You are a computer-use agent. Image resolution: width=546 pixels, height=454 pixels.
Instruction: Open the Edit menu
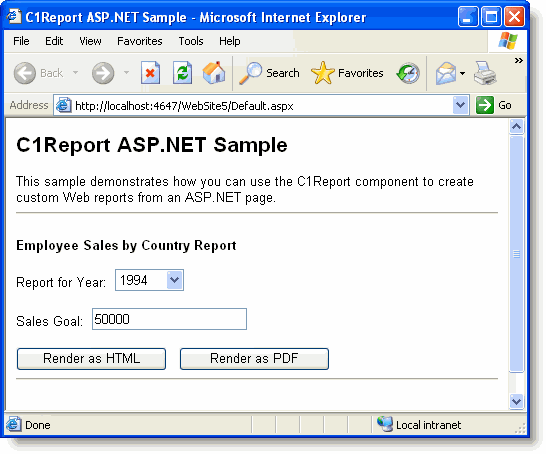click(54, 41)
